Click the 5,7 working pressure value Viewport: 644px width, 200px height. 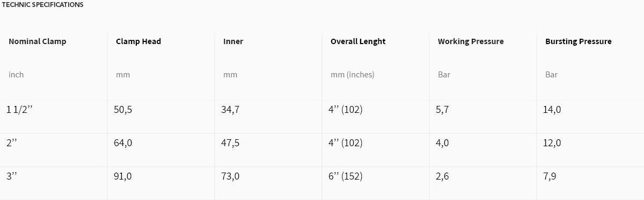pos(442,110)
